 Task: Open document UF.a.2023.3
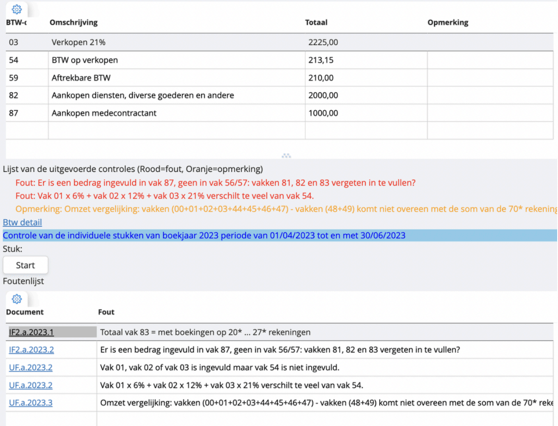31,403
